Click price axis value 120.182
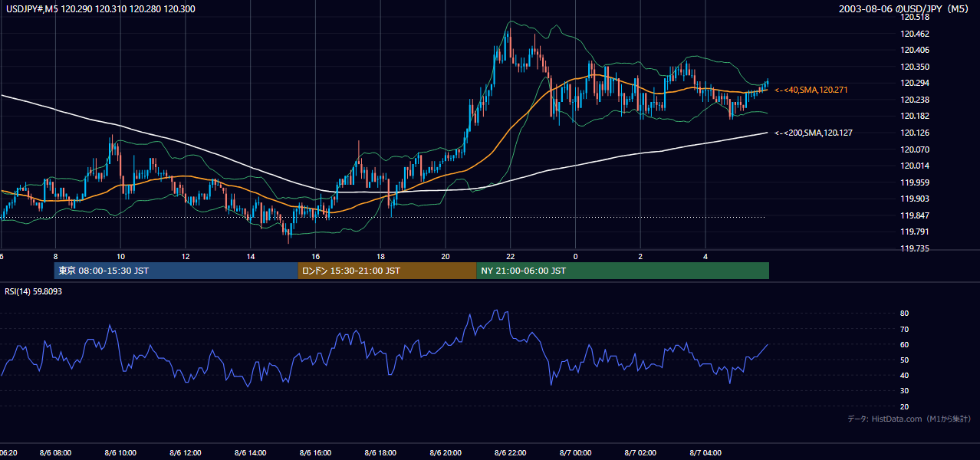Viewport: 980px width, 460px height. coord(915,116)
